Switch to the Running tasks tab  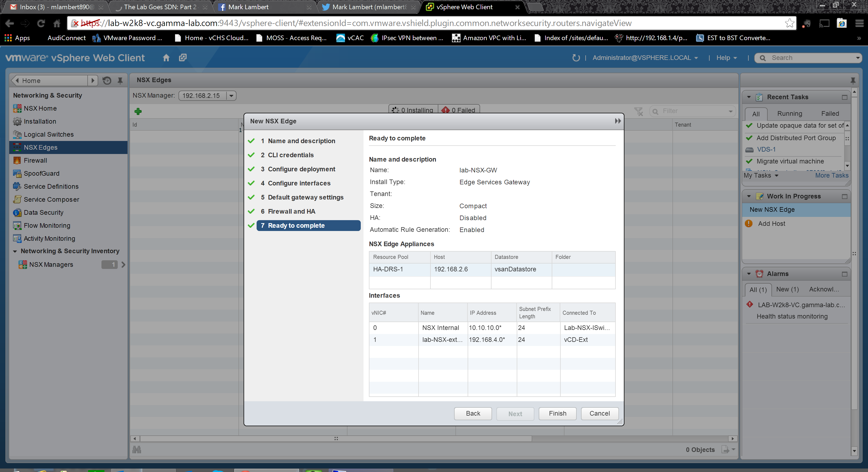coord(789,113)
